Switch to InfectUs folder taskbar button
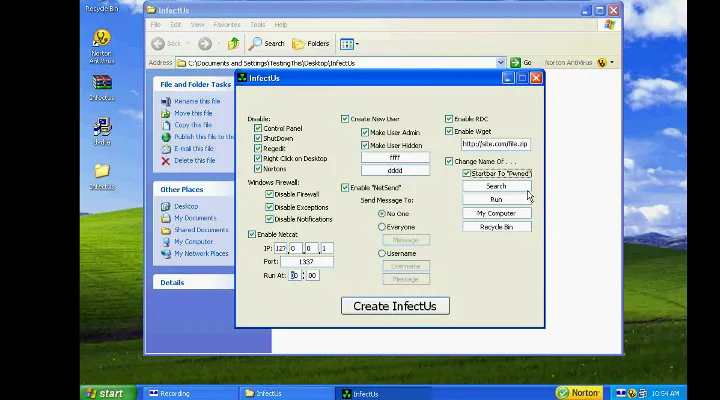 click(x=287, y=394)
